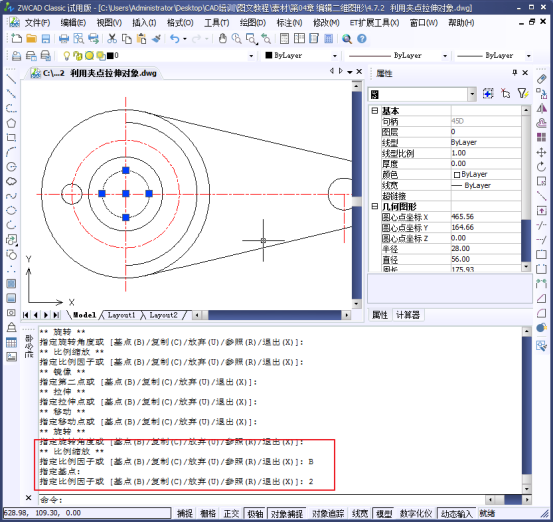Click the Quick Select filter icon

(x=523, y=93)
